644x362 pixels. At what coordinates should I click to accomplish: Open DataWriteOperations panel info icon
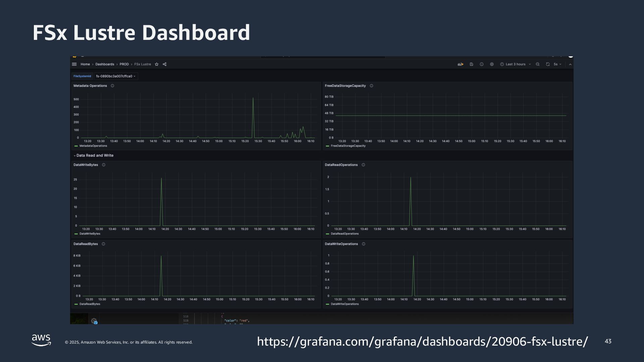click(x=364, y=244)
